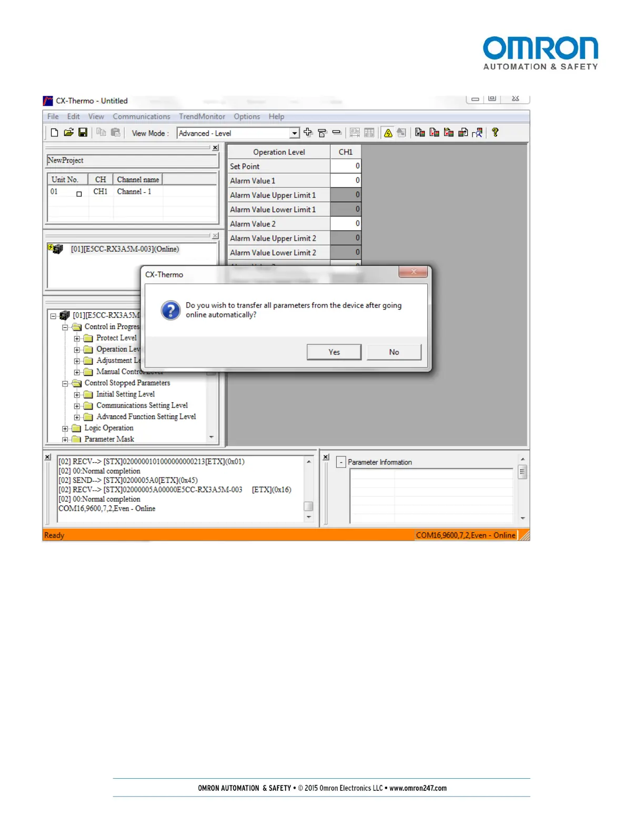The width and height of the screenshot is (644, 834).
Task: Click the 'www.omron247.com' footer text
Action: point(418,788)
